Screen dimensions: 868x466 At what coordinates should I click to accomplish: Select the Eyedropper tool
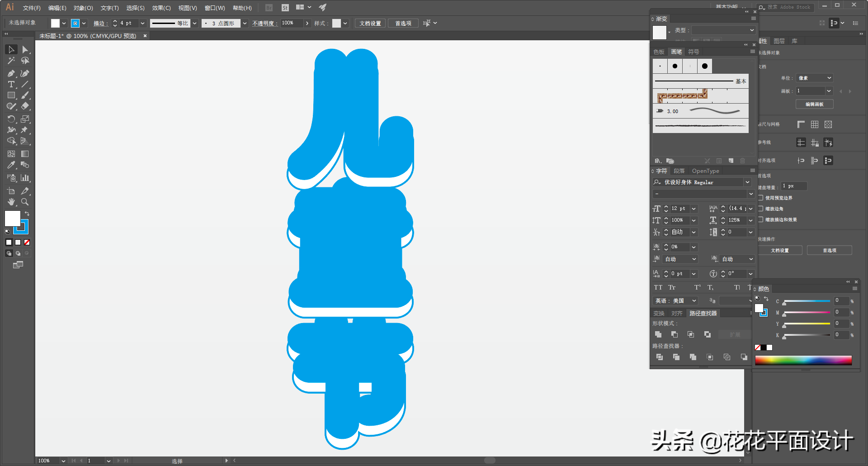(11, 165)
